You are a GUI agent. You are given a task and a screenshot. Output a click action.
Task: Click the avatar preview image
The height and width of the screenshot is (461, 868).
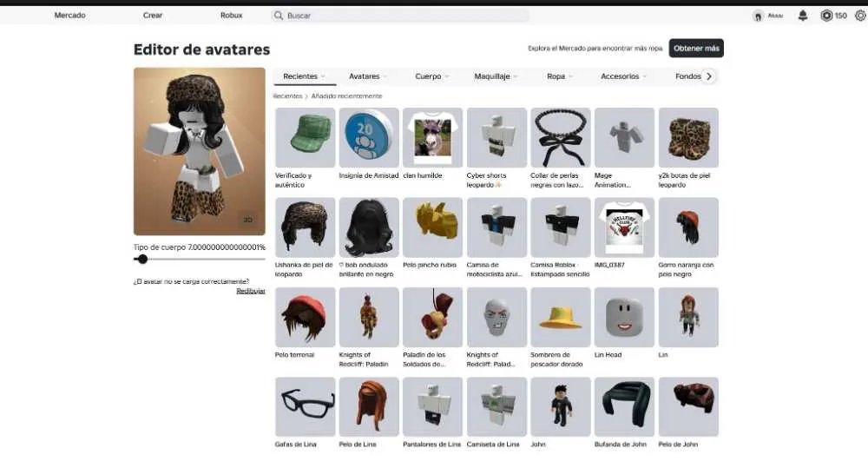point(200,152)
